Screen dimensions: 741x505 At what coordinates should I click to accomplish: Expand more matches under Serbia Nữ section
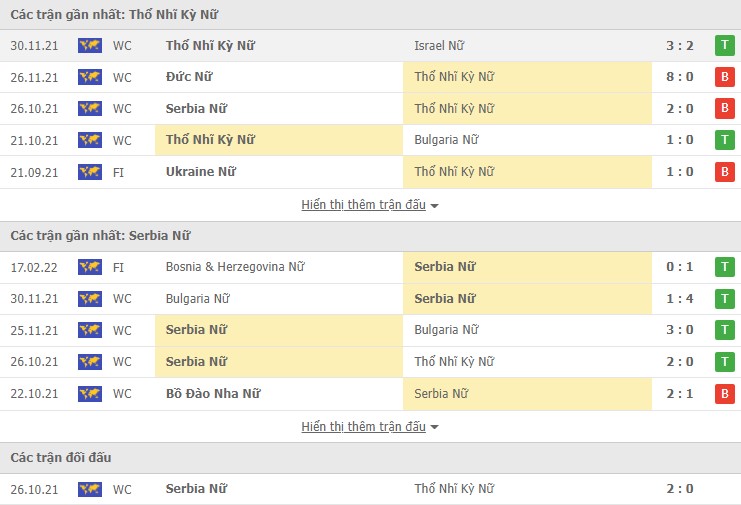click(x=370, y=427)
